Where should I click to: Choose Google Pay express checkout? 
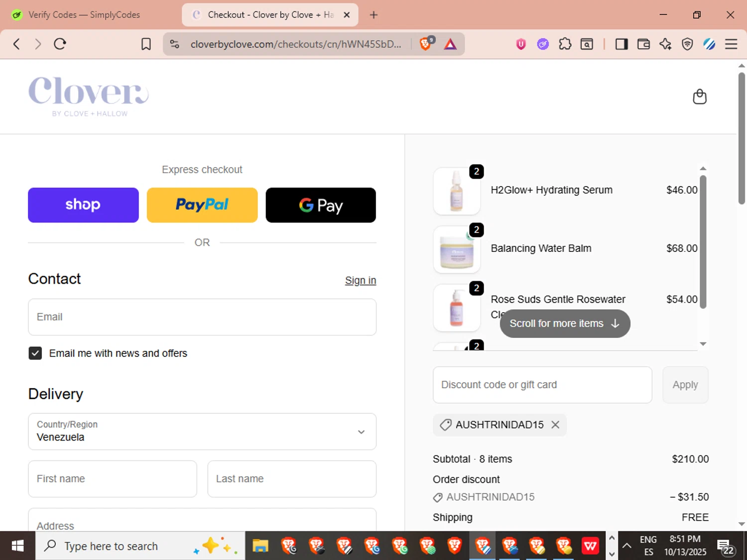[x=321, y=205]
